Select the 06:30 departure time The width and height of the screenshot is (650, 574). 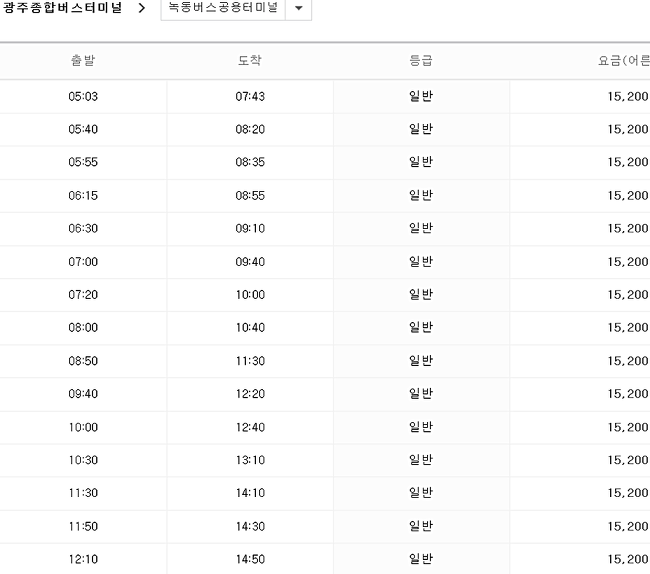(x=83, y=228)
